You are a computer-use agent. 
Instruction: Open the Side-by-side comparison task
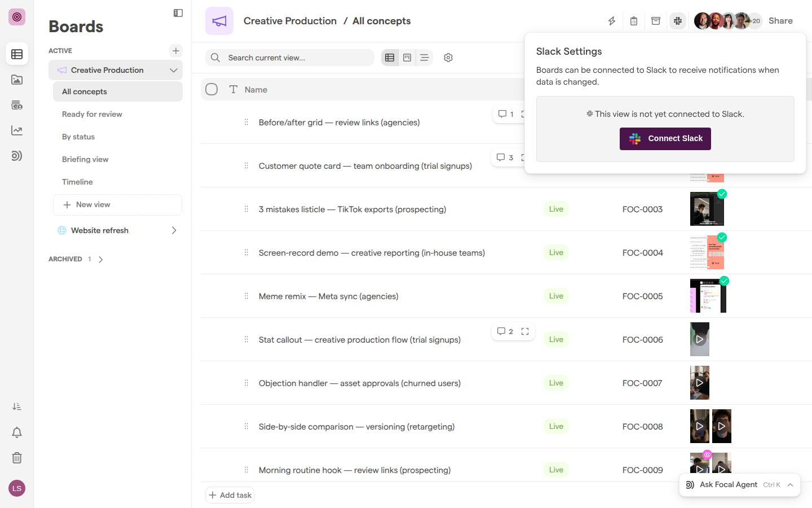356,427
